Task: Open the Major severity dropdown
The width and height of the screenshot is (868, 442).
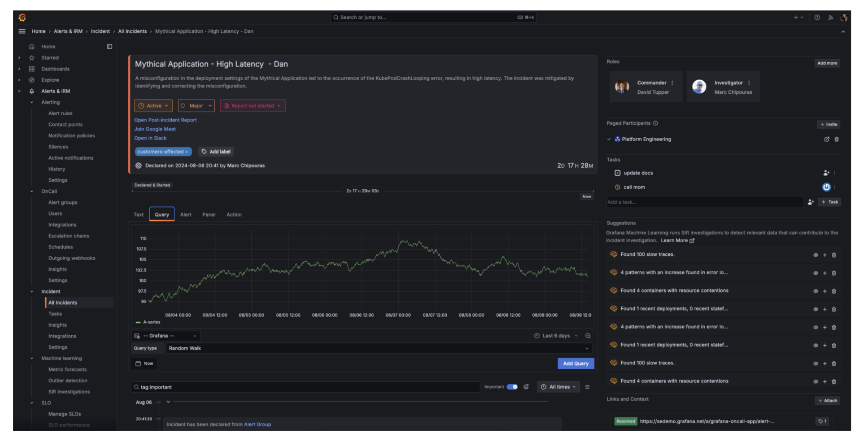Action: click(x=196, y=106)
